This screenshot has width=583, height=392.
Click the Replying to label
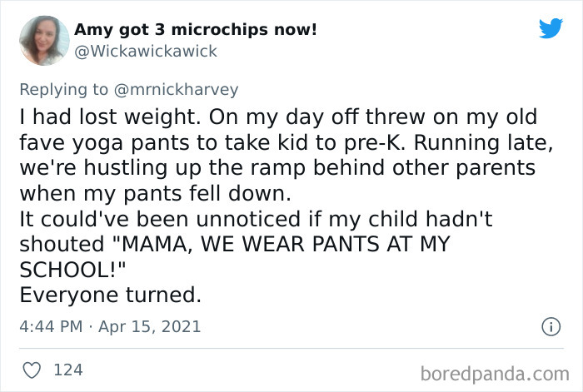pyautogui.click(x=62, y=89)
